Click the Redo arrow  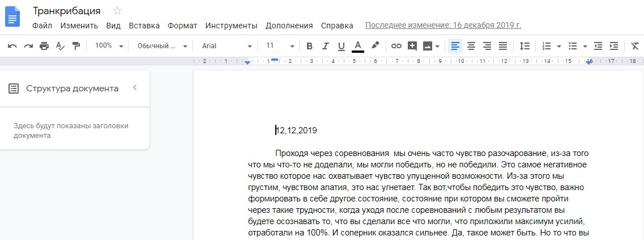[28, 46]
